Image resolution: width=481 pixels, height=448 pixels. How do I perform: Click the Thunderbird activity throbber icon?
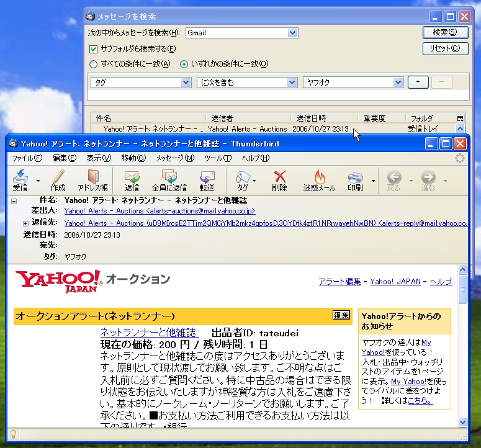(x=459, y=158)
